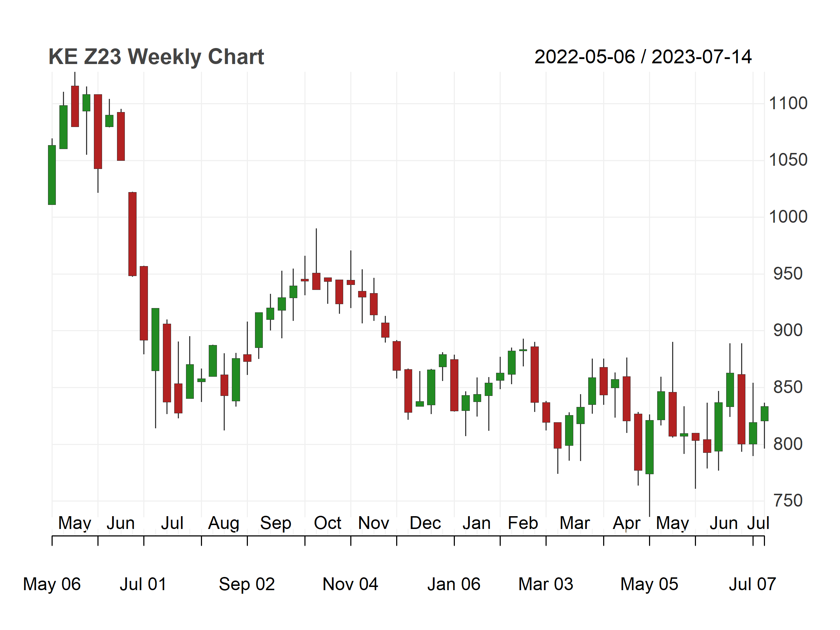Select the 2022-05-06 / 2023-07-14 date range text
Viewport: 840px width, 630px height.
click(x=643, y=57)
